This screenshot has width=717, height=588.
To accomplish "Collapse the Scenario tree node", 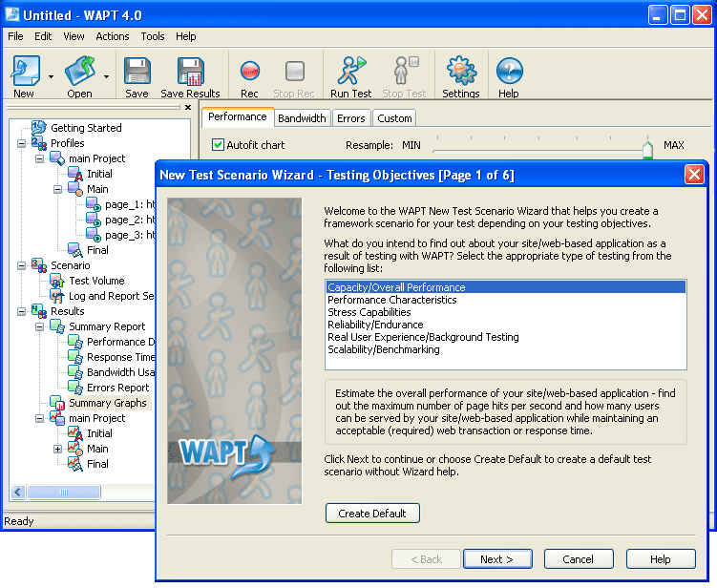I will [x=21, y=265].
